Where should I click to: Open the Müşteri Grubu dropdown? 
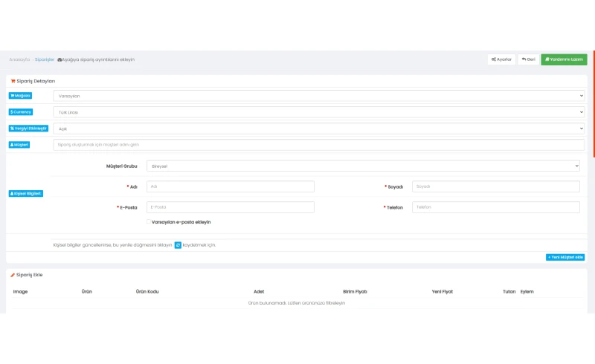363,166
